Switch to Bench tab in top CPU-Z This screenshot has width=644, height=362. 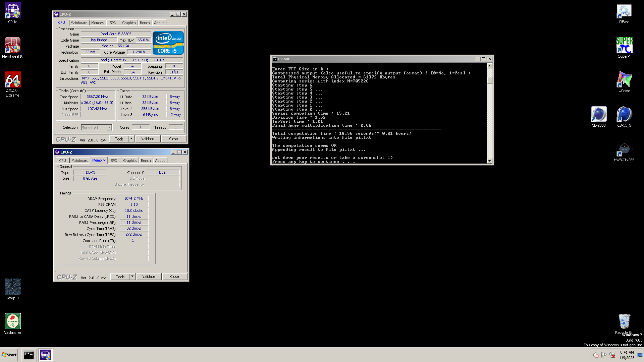tap(145, 23)
